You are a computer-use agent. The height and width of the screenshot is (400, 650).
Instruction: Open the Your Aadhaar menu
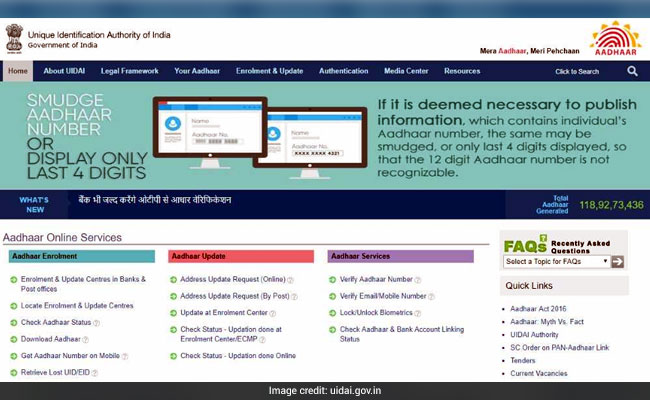point(197,71)
